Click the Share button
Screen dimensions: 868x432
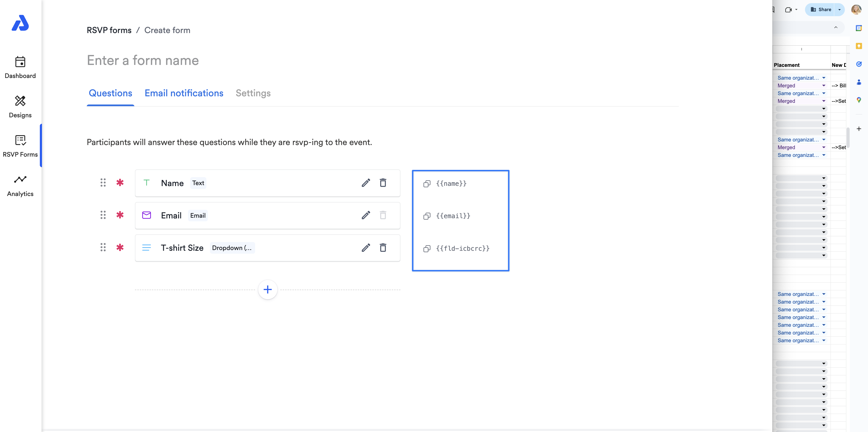coord(821,9)
